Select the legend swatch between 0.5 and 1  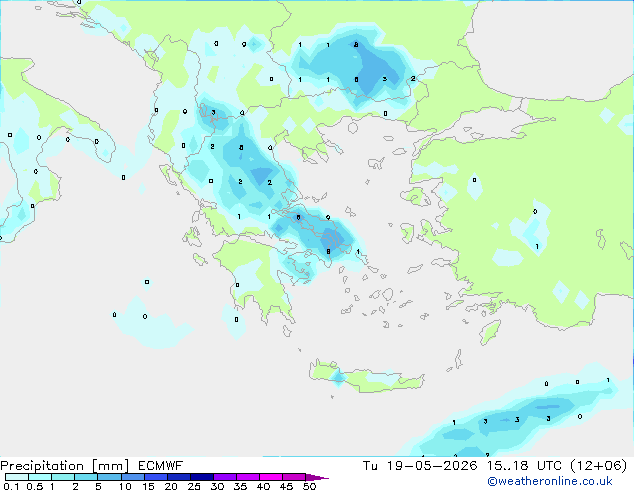point(40,477)
